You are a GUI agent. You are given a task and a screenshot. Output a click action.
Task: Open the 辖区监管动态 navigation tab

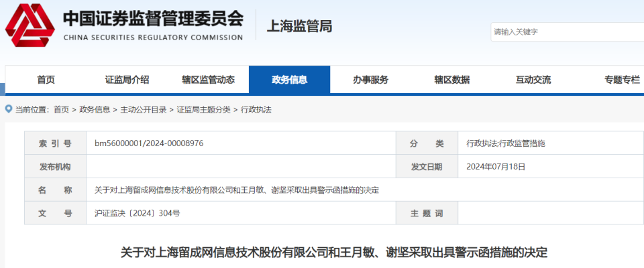(x=208, y=80)
